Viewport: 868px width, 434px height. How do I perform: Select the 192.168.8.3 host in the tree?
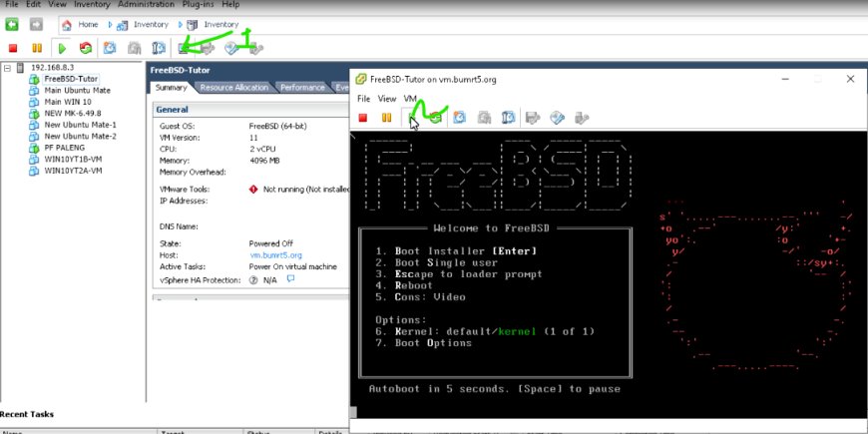pos(52,68)
